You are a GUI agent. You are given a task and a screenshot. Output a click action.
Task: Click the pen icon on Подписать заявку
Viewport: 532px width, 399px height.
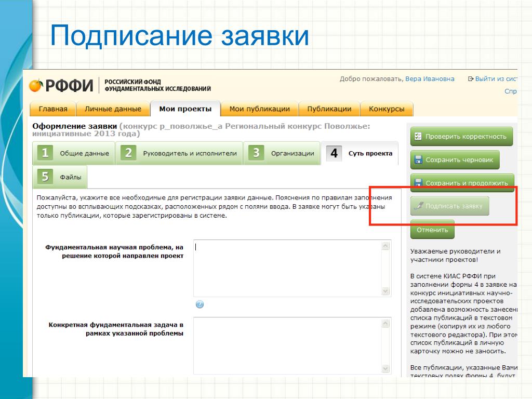click(x=419, y=206)
